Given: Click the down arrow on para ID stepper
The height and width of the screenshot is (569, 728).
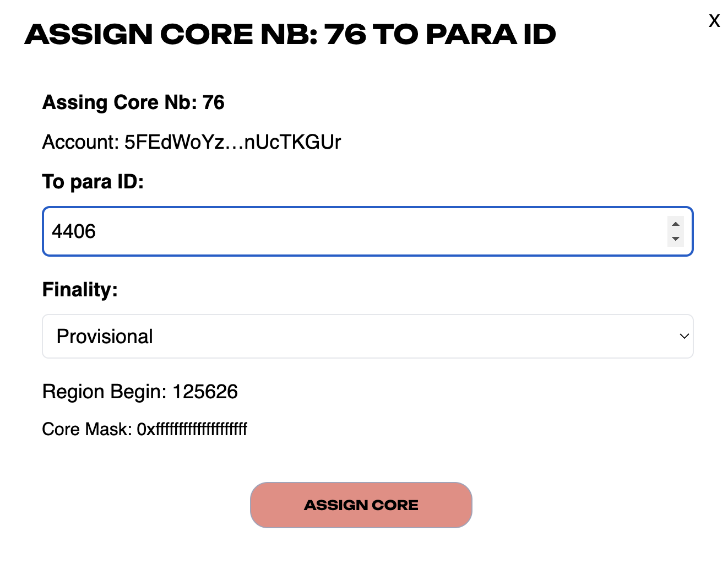Looking at the screenshot, I should pos(675,238).
